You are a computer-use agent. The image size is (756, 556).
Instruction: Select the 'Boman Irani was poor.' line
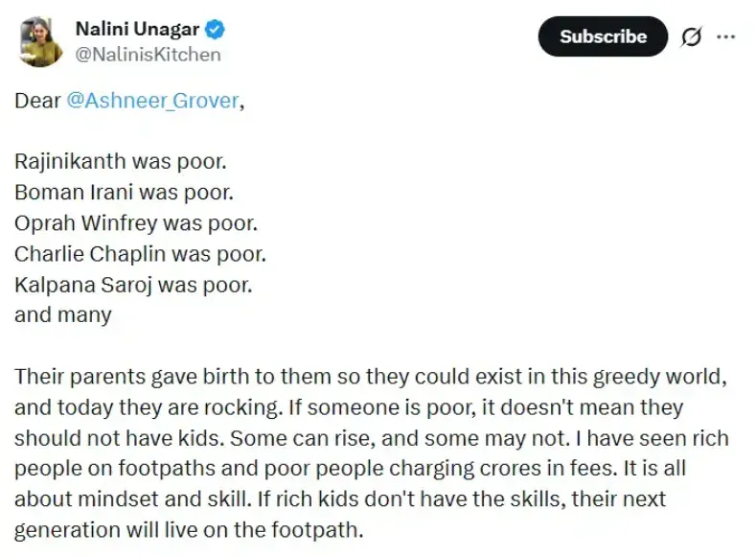tap(124, 192)
